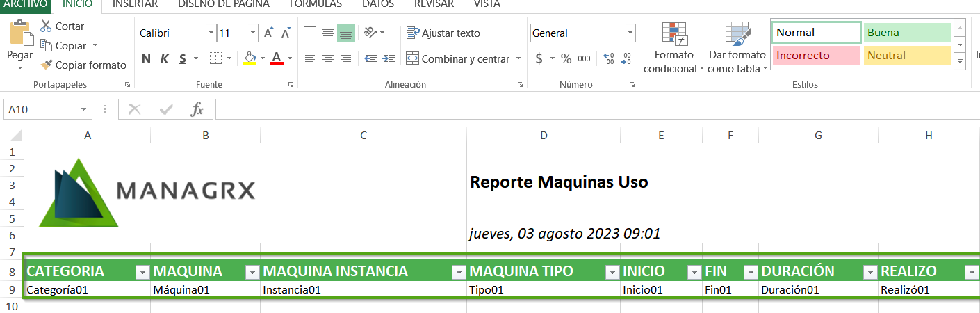
Task: Open MAQUINA column filter dropdown
Action: 252,272
